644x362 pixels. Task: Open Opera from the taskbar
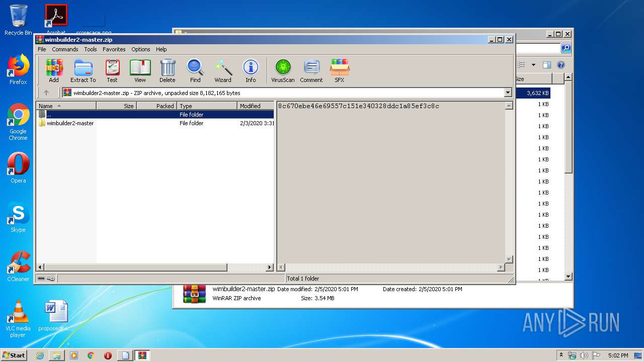[108, 355]
